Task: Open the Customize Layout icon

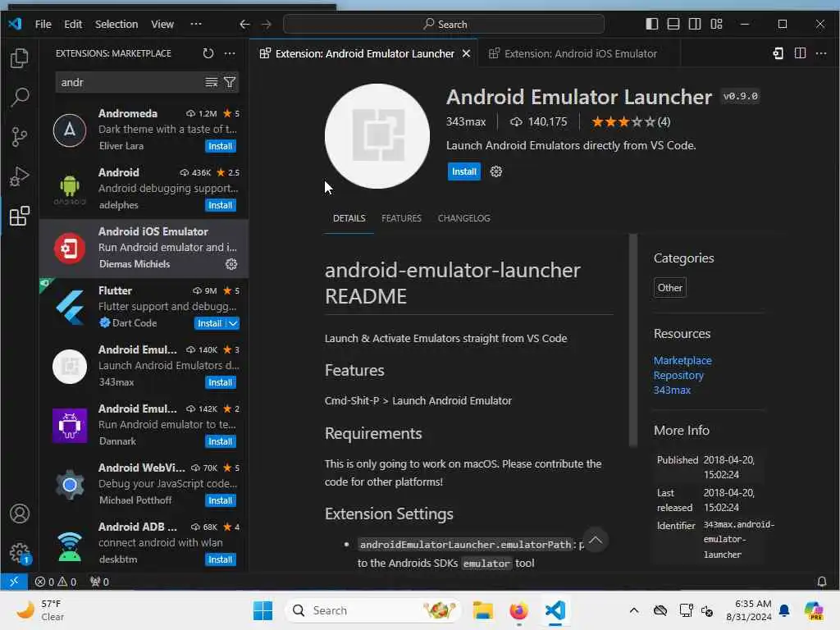Action: pos(716,24)
